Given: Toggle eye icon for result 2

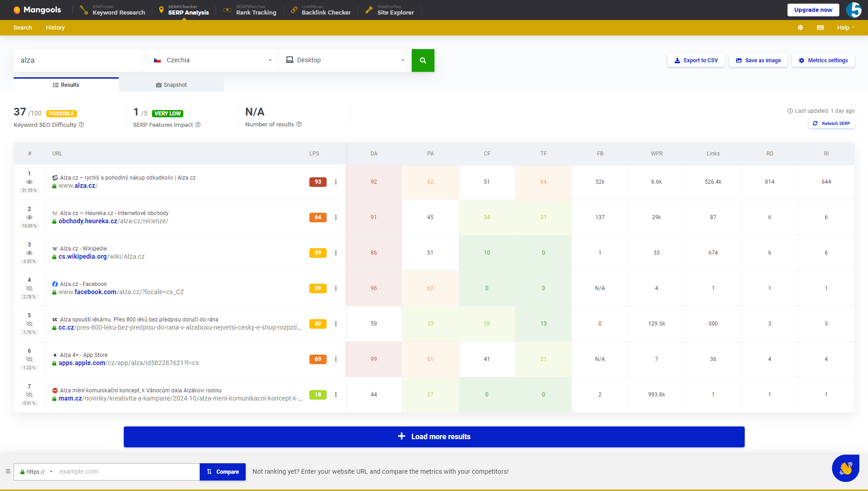Looking at the screenshot, I should click(x=30, y=217).
